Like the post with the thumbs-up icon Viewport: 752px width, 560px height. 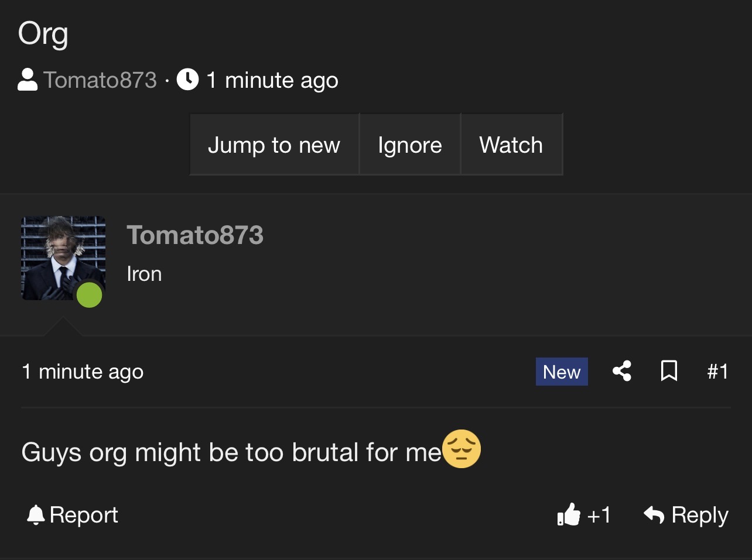(568, 515)
